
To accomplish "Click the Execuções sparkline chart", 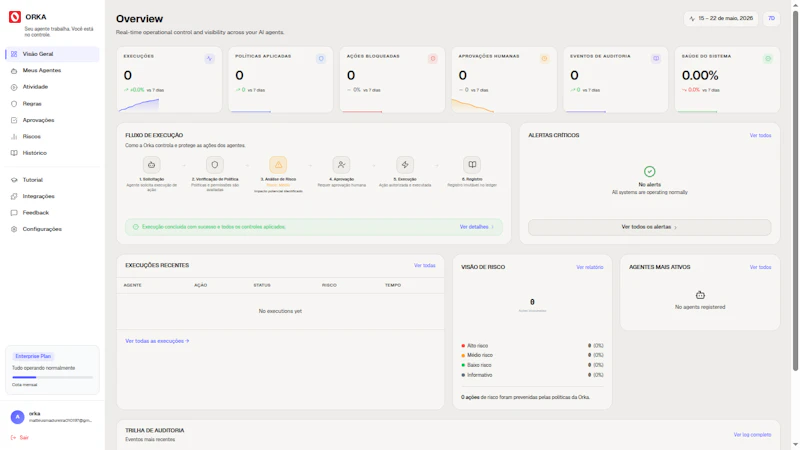I will tap(139, 105).
